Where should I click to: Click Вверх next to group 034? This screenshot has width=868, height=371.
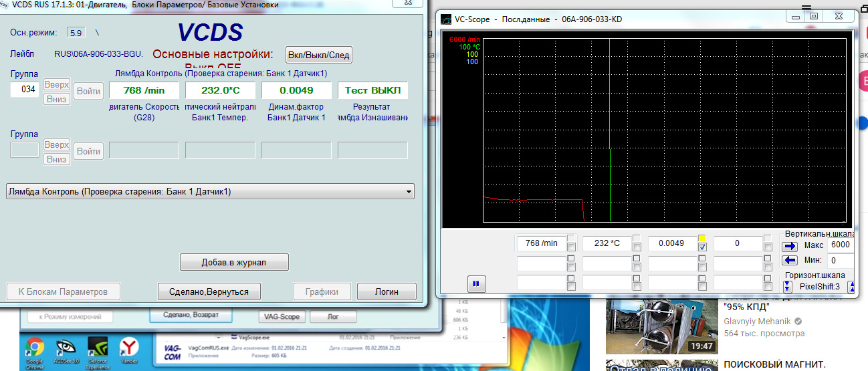(56, 84)
